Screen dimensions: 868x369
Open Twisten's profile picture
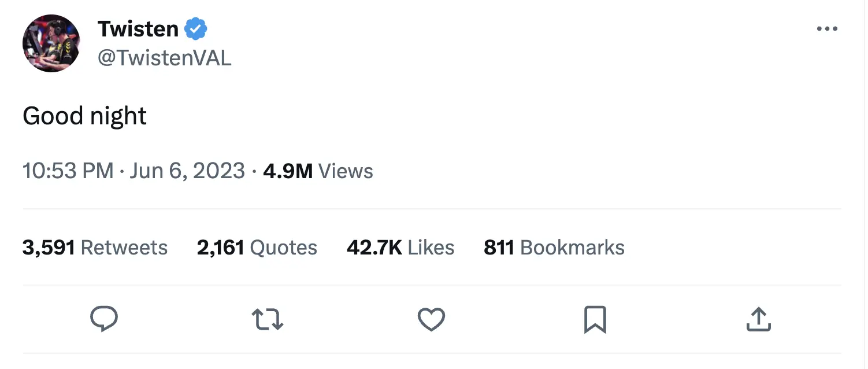[51, 43]
